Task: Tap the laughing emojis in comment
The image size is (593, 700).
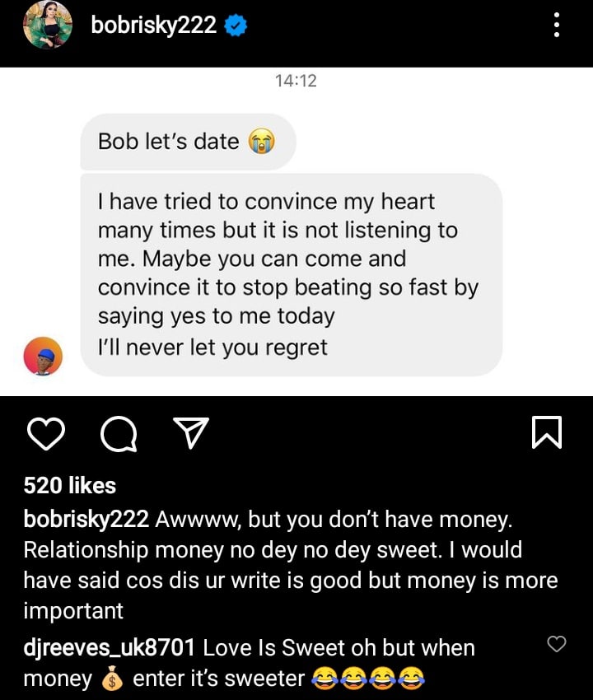Action: tap(368, 679)
